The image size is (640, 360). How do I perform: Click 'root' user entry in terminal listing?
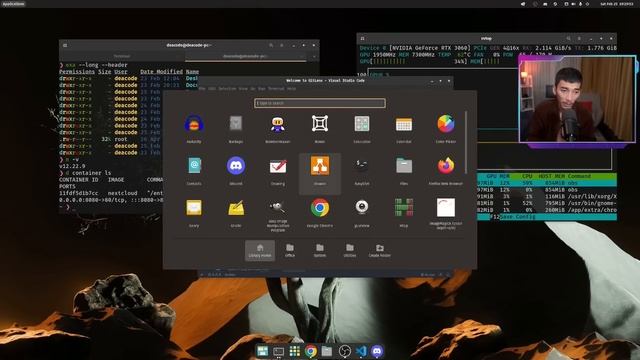click(x=121, y=139)
